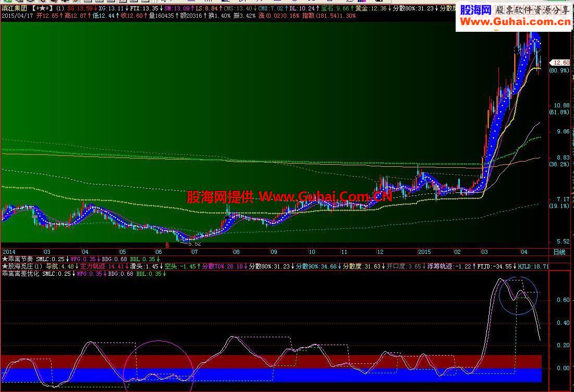Viewport: 574px width, 392px height.
Task: Click the 换1.40% turnover rate readout
Action: pos(219,16)
